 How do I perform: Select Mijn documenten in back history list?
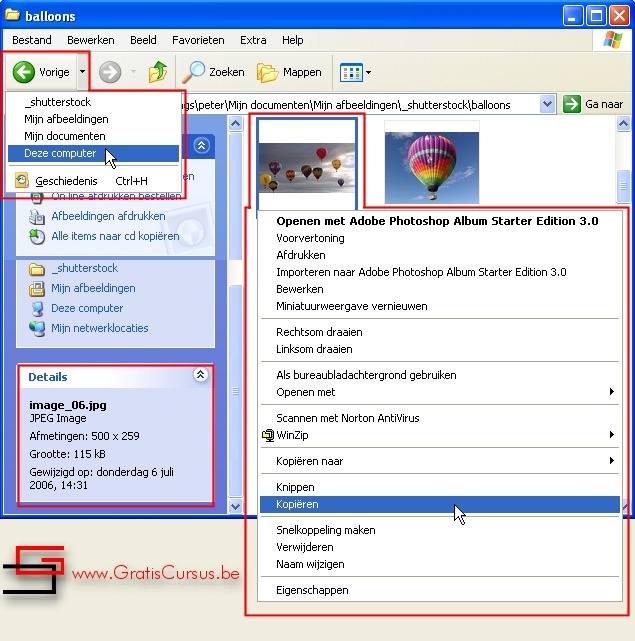93,136
